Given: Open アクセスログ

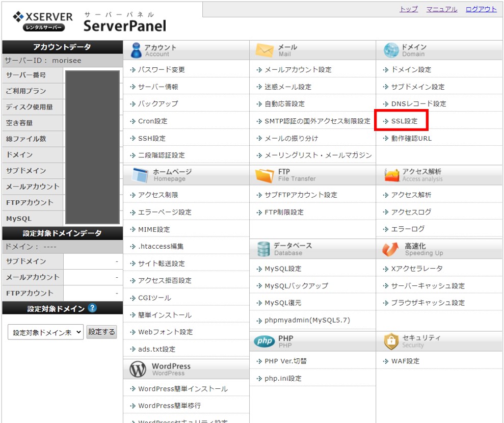Looking at the screenshot, I should (411, 212).
